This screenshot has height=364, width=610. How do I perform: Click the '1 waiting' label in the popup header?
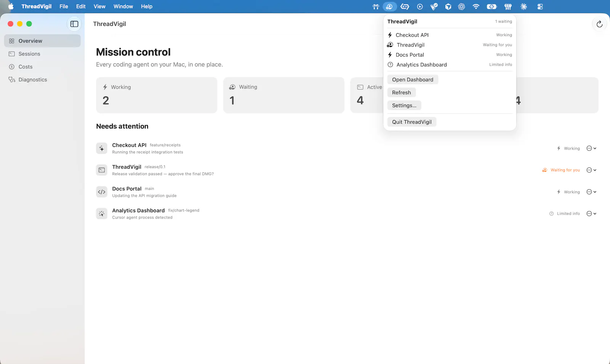[503, 22]
